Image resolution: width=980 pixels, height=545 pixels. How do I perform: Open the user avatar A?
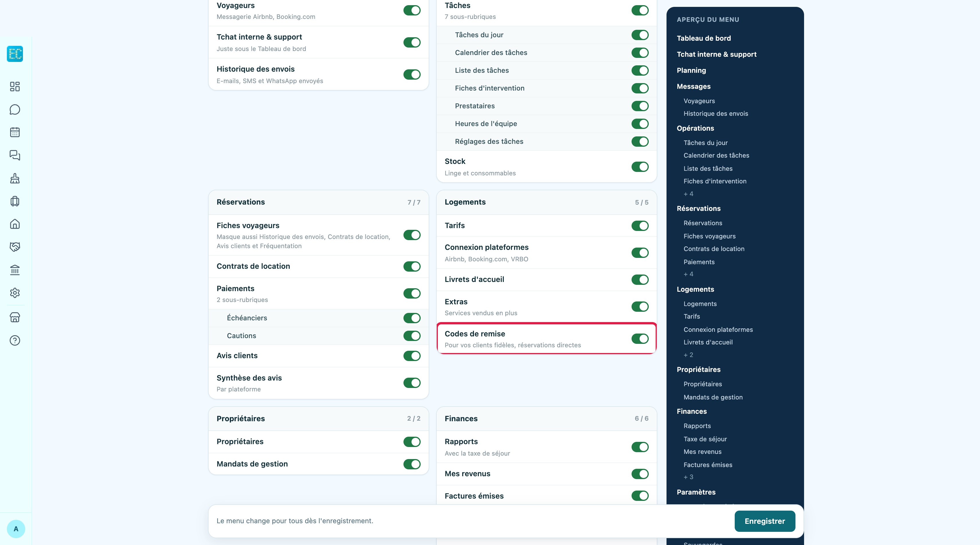pyautogui.click(x=16, y=529)
